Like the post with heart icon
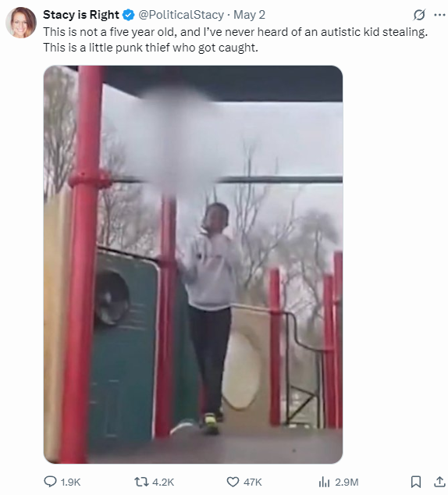The image size is (448, 495). pyautogui.click(x=233, y=482)
